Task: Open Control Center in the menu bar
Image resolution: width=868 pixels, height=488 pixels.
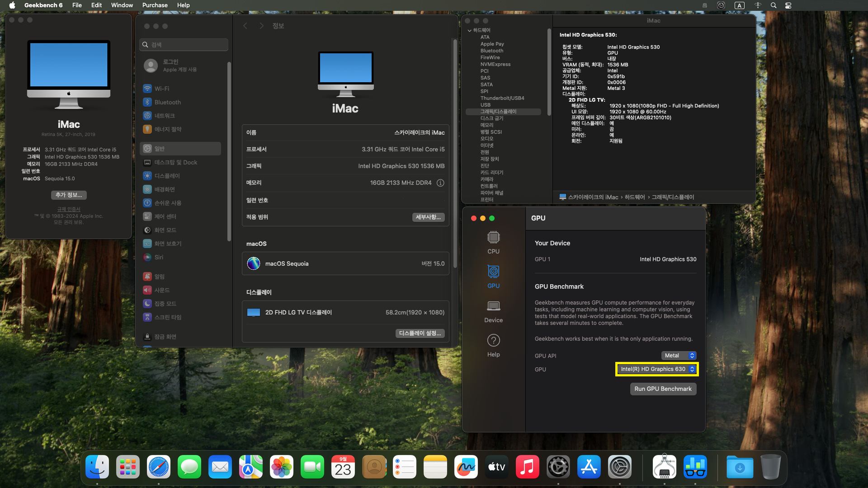Action: 788,5
